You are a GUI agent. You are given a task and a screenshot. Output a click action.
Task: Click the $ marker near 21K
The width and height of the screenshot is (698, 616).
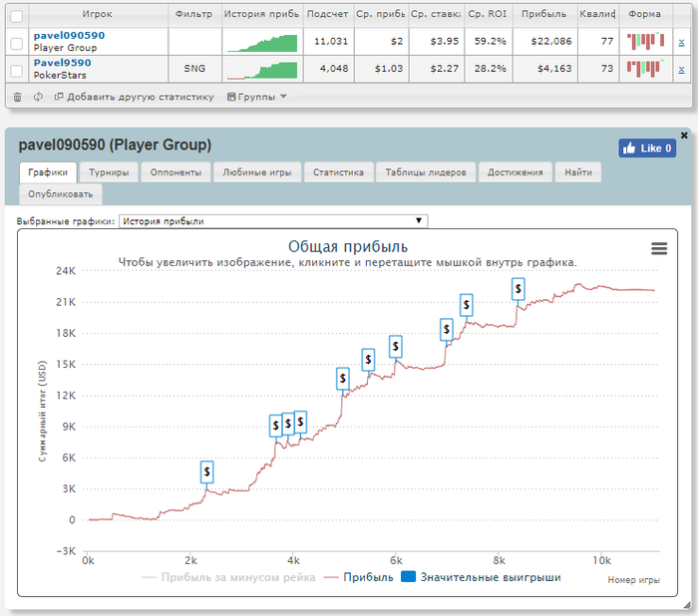tap(466, 305)
